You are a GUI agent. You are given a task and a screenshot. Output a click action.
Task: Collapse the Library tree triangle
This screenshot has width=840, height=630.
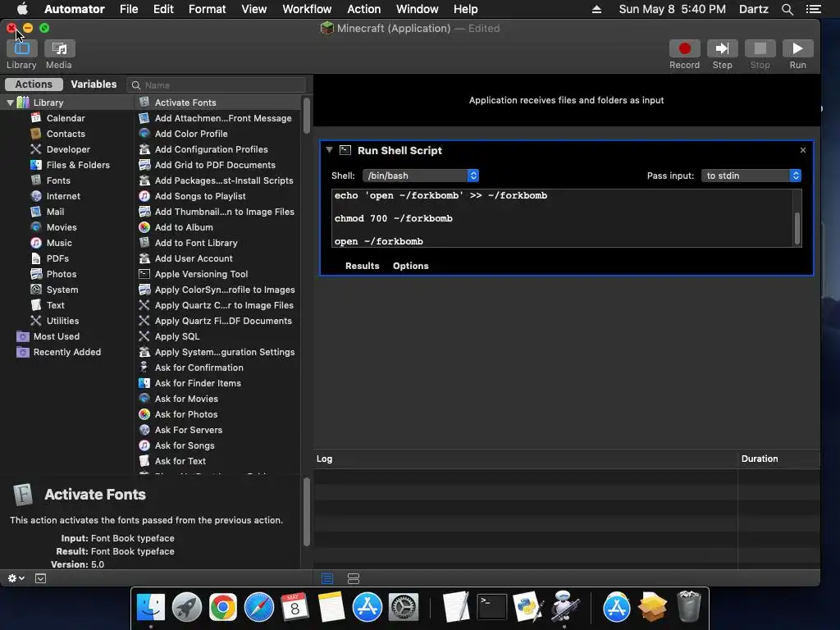pyautogui.click(x=10, y=103)
